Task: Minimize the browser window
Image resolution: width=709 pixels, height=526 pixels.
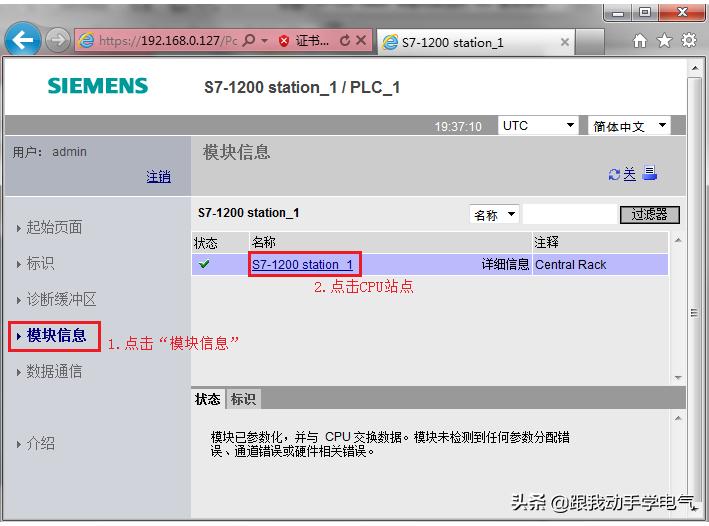Action: click(618, 12)
